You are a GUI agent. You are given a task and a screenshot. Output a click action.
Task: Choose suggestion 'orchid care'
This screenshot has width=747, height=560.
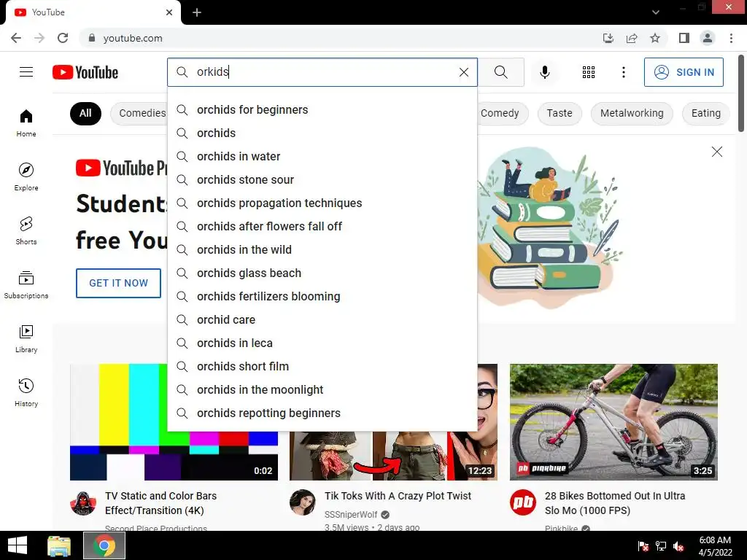click(322, 319)
